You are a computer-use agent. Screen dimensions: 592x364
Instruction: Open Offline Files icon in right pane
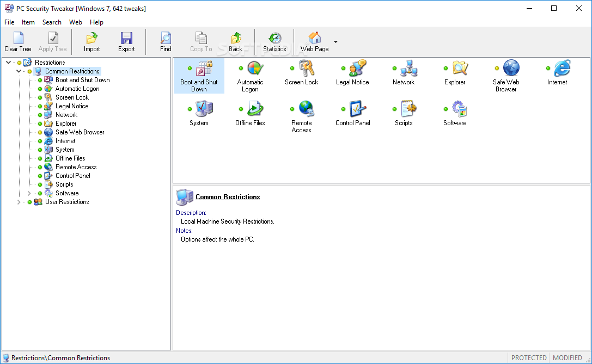click(x=255, y=109)
